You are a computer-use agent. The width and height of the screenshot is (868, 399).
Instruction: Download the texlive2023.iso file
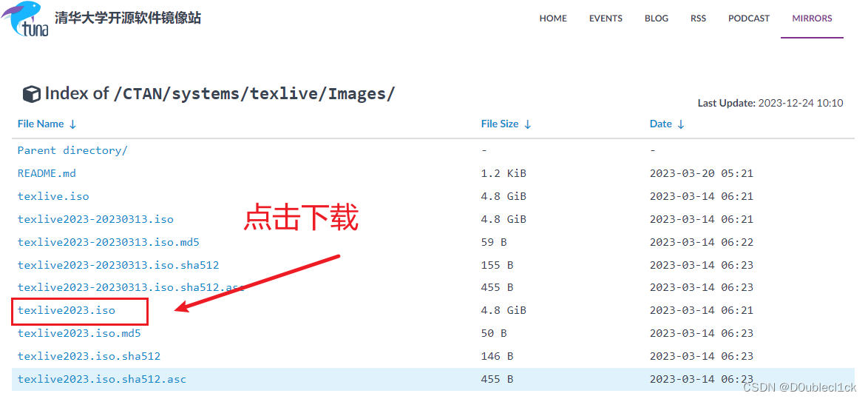67,310
